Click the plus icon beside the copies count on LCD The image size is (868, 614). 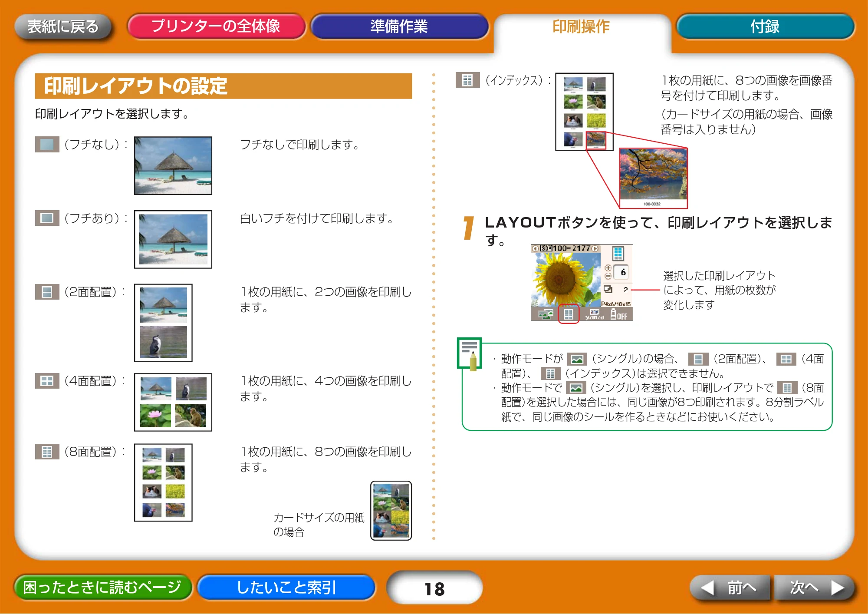click(x=608, y=268)
